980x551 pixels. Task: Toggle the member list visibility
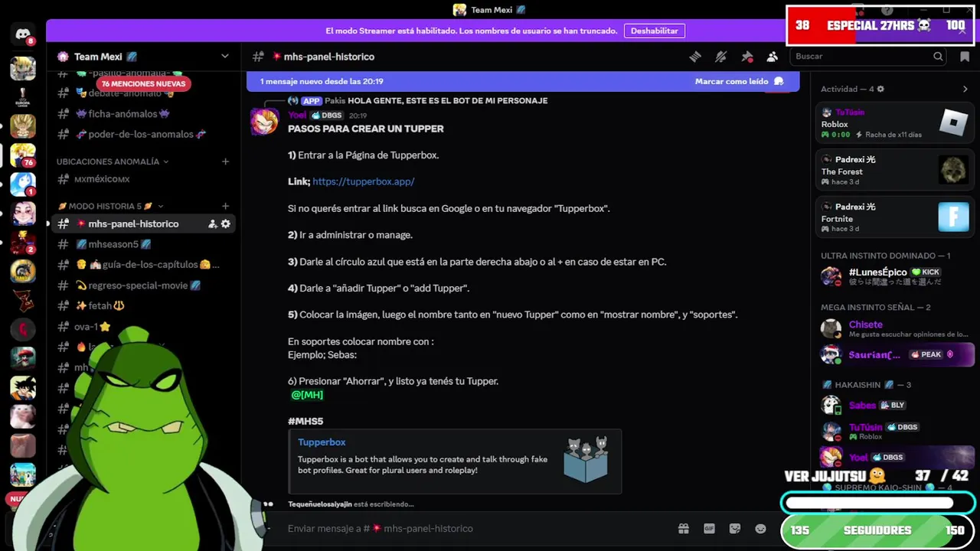[773, 57]
